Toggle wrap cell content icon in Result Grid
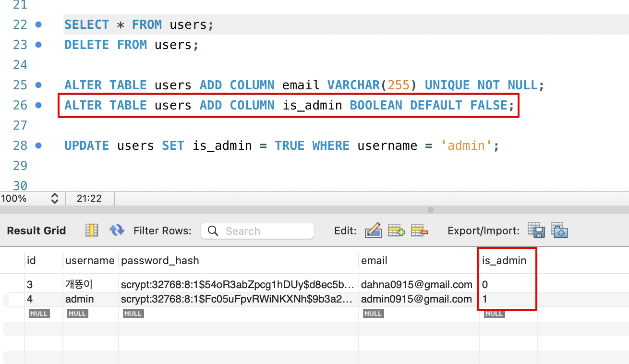This screenshot has width=629, height=364. coord(92,231)
